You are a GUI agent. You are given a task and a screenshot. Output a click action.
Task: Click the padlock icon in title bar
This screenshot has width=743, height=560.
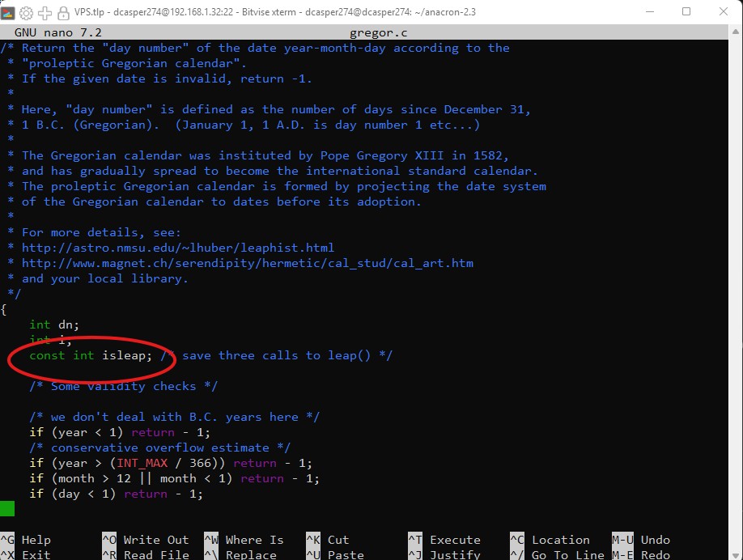pos(63,13)
